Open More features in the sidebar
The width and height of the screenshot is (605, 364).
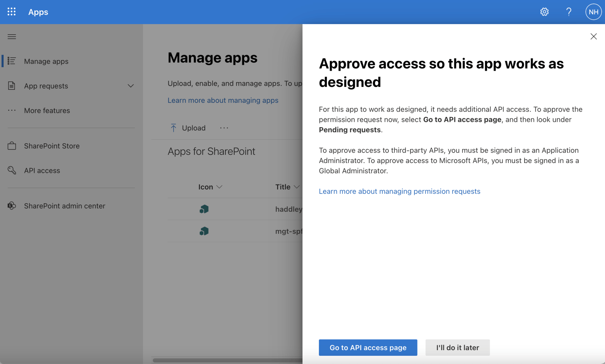pos(47,110)
